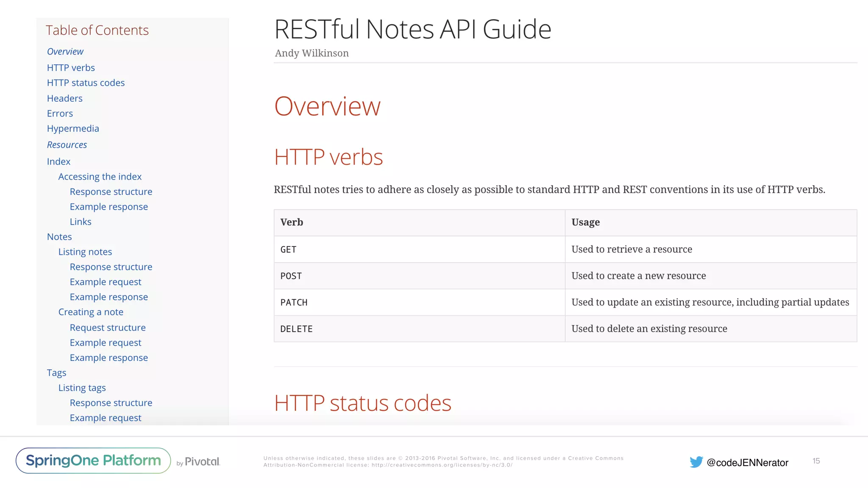Select Hypermedia in table of contents
The width and height of the screenshot is (868, 488).
tap(73, 129)
